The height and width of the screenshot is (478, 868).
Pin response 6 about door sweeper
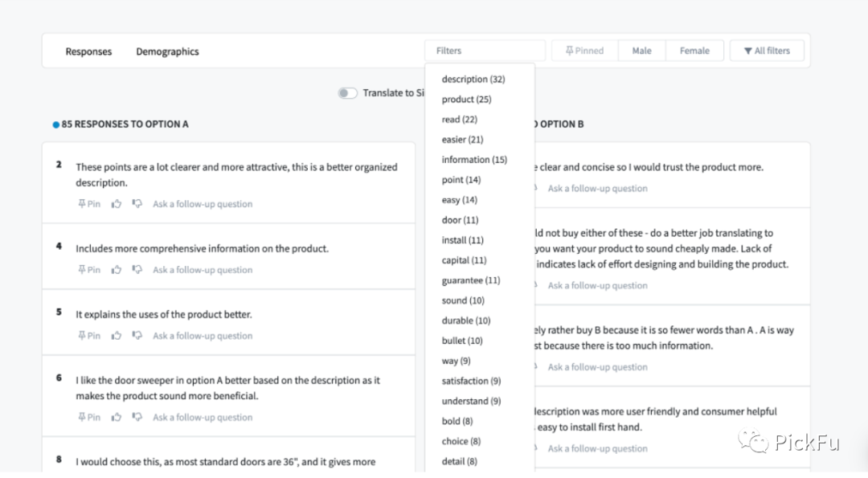(89, 417)
